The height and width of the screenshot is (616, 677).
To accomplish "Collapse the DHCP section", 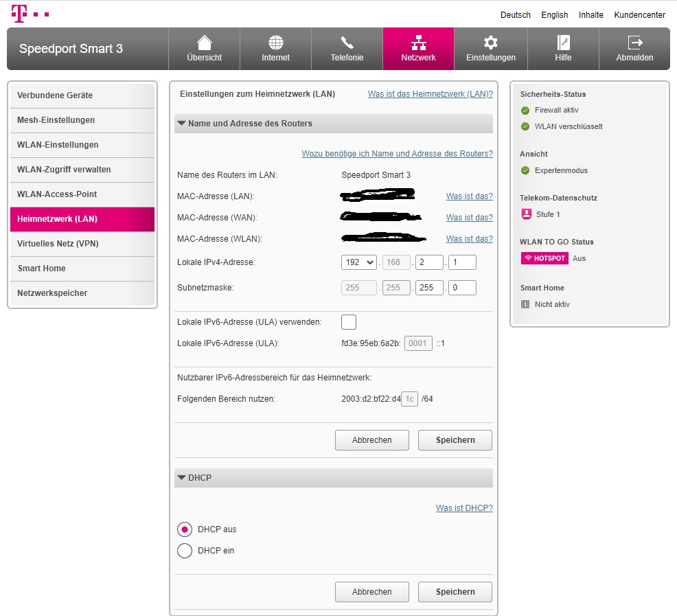I will (x=333, y=478).
